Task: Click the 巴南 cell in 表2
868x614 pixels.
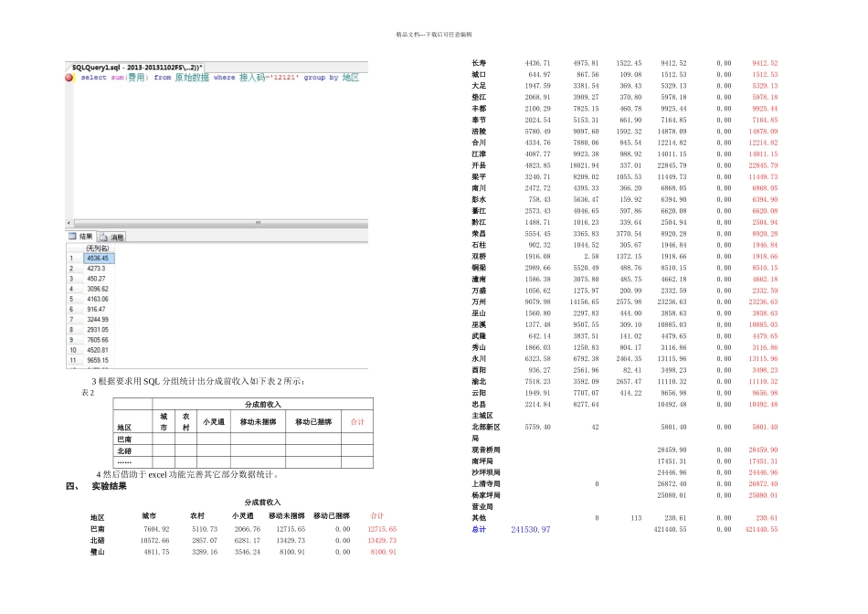Action: pyautogui.click(x=124, y=439)
